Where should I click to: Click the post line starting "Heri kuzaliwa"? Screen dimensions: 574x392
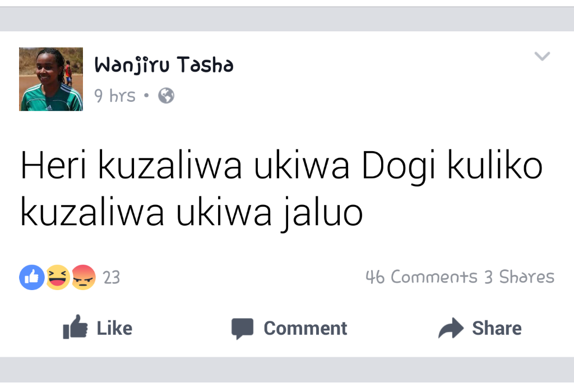click(281, 166)
